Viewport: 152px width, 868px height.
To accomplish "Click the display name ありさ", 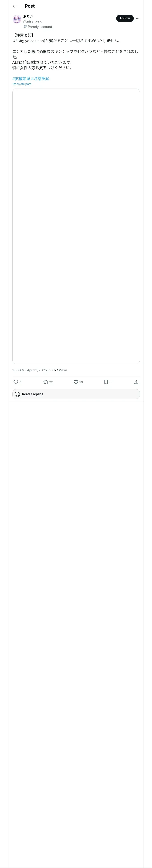I will click(28, 16).
